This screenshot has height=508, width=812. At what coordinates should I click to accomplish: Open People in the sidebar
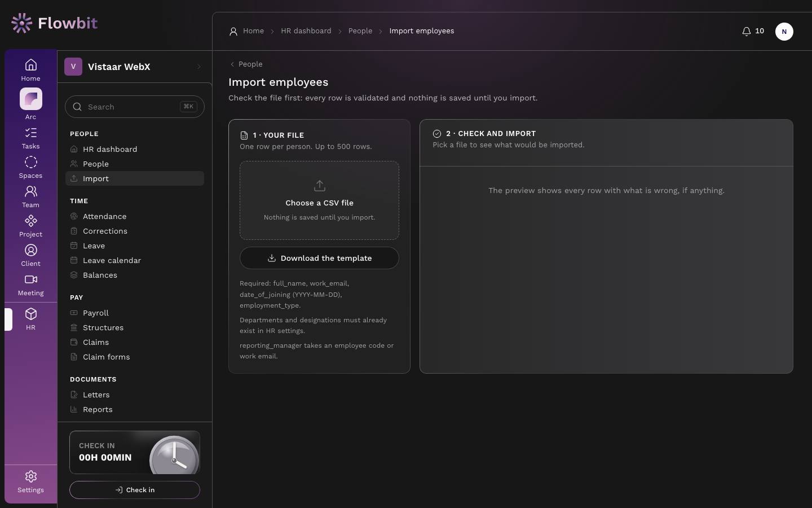pos(135,164)
